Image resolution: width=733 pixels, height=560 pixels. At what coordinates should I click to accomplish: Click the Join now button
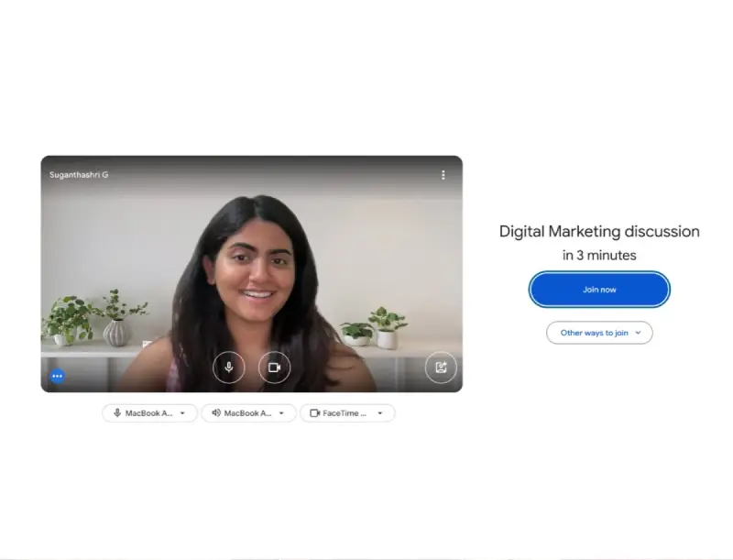[x=599, y=290]
